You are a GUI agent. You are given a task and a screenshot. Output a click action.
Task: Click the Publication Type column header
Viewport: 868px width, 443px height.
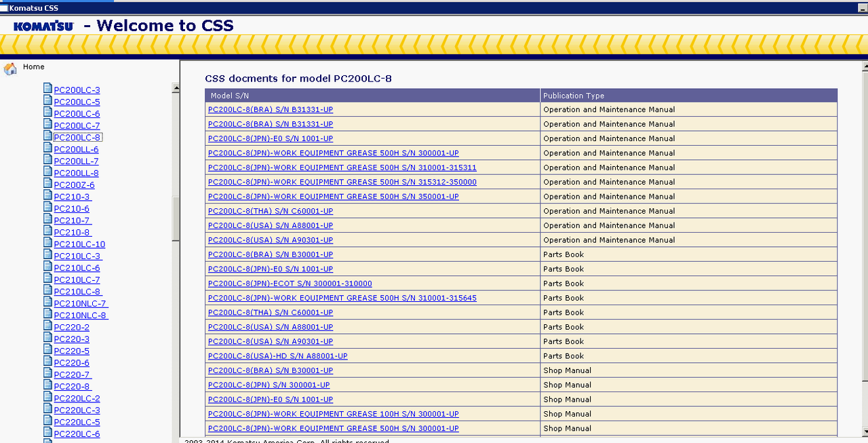pos(689,96)
